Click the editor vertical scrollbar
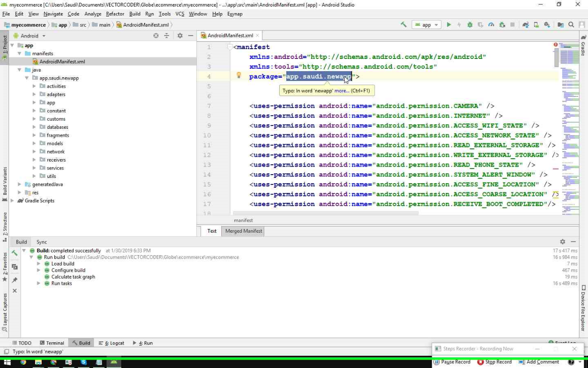 tap(556, 58)
